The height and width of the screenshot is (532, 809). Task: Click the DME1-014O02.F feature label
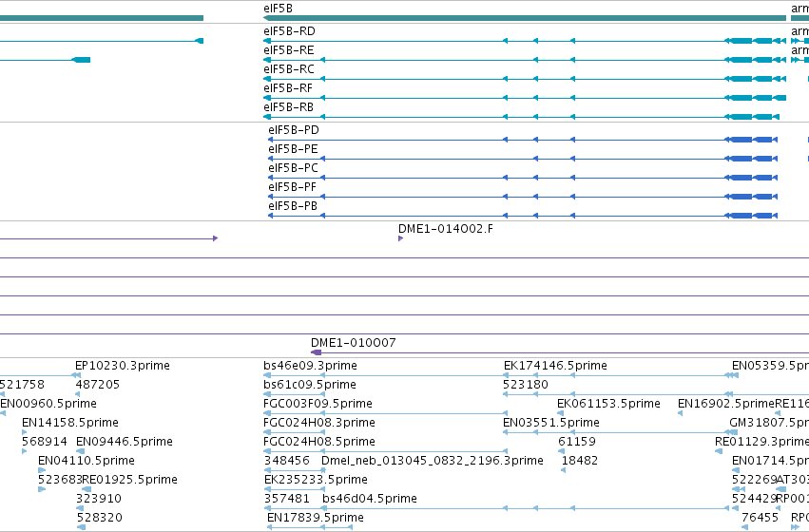445,229
